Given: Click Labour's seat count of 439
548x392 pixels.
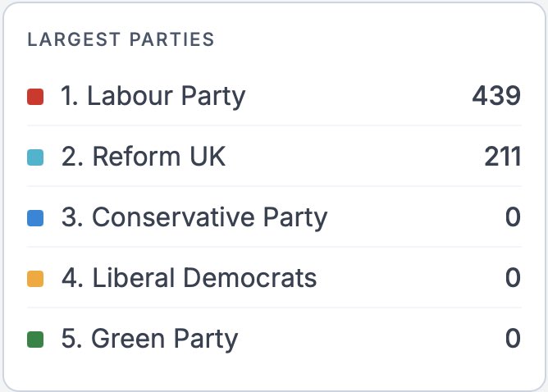Looking at the screenshot, I should [x=496, y=97].
